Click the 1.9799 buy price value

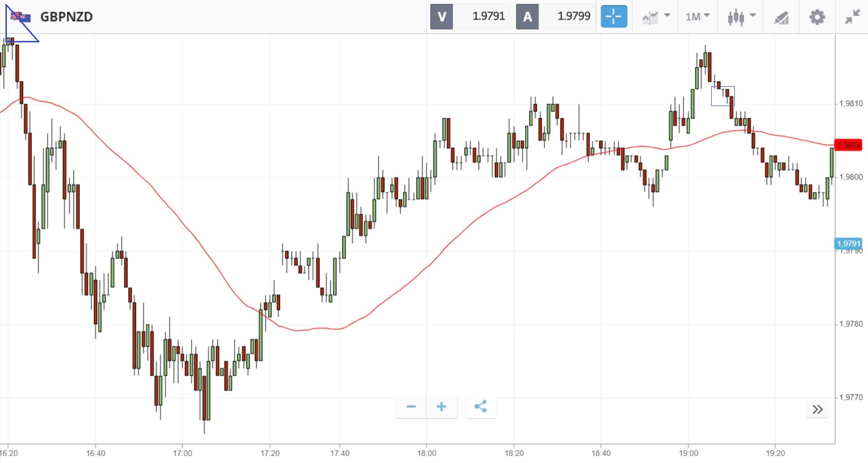574,16
